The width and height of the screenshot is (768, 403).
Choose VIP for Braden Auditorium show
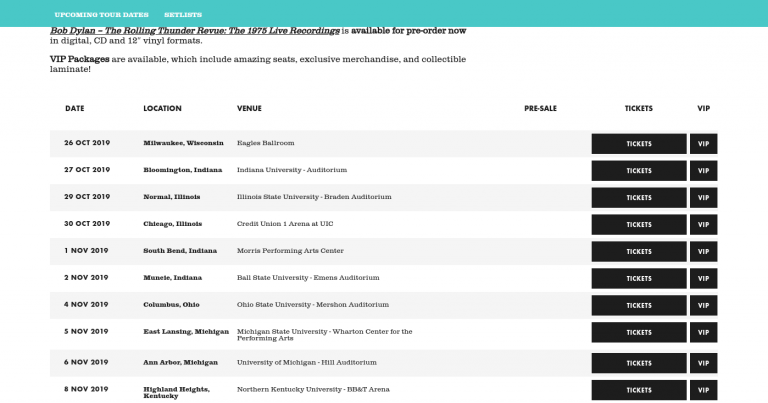point(703,198)
